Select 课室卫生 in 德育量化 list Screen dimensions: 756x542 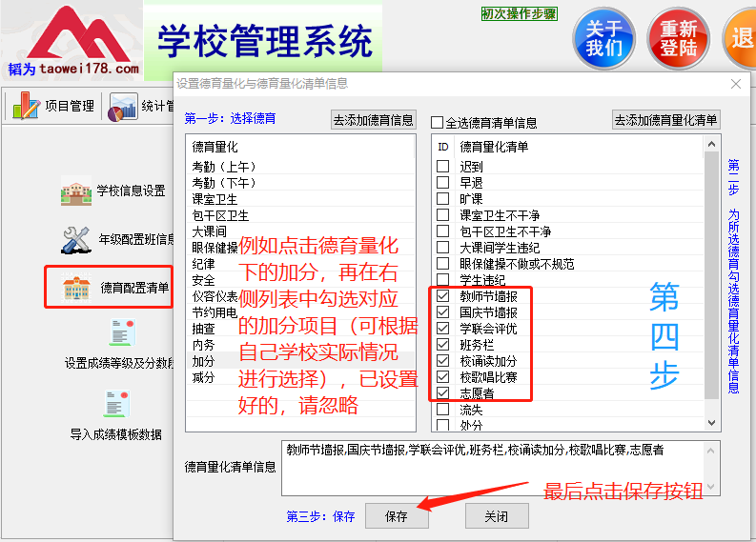point(300,199)
